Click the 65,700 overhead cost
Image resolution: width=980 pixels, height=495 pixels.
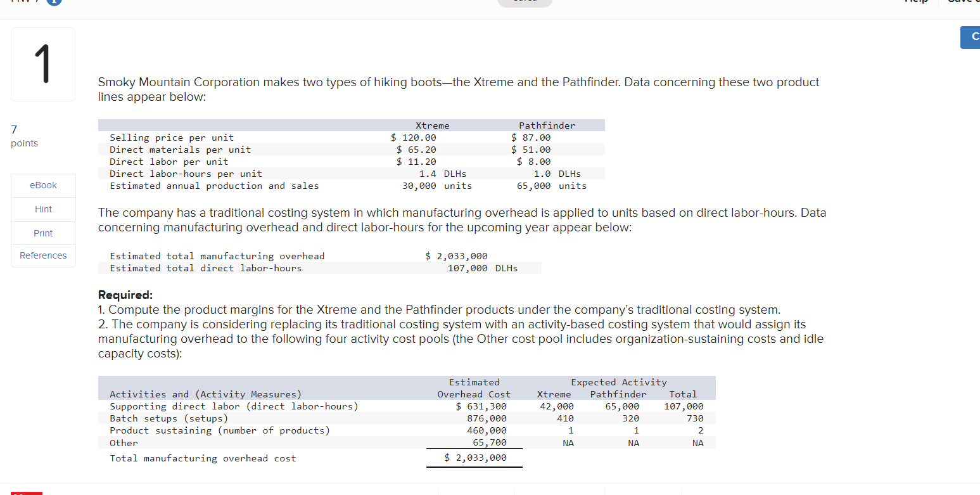(490, 443)
